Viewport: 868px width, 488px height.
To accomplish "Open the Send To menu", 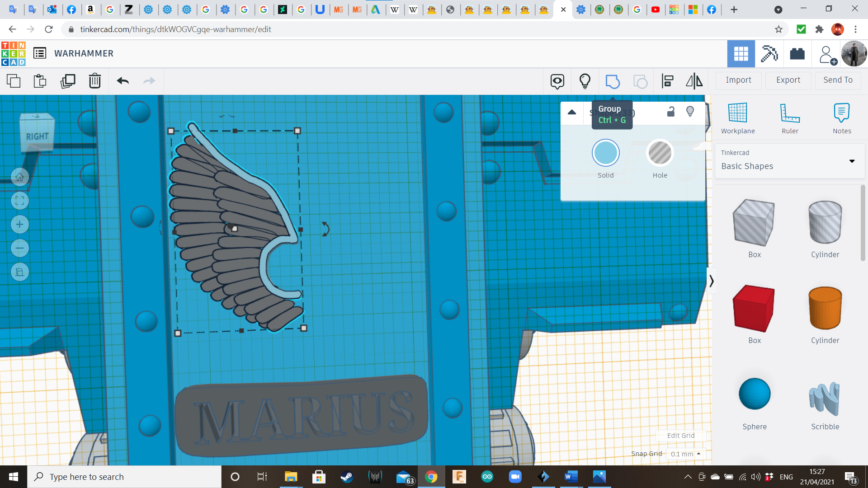I will [838, 80].
